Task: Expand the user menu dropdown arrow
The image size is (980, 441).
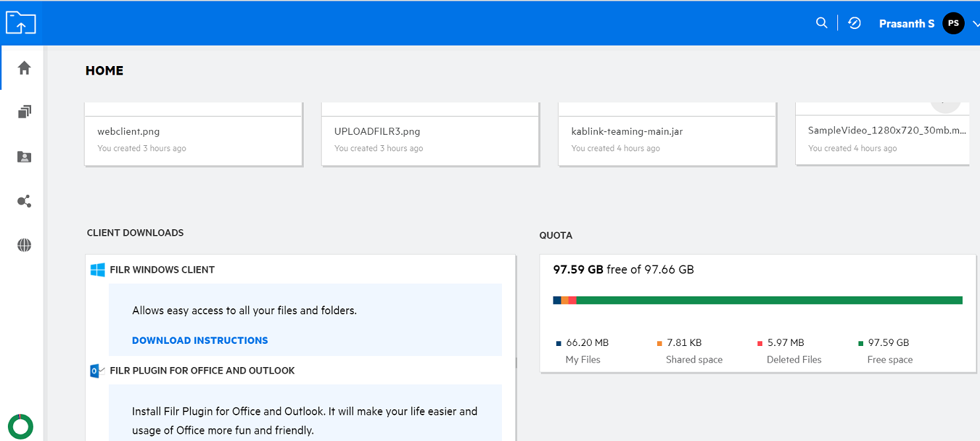Action: pyautogui.click(x=975, y=24)
